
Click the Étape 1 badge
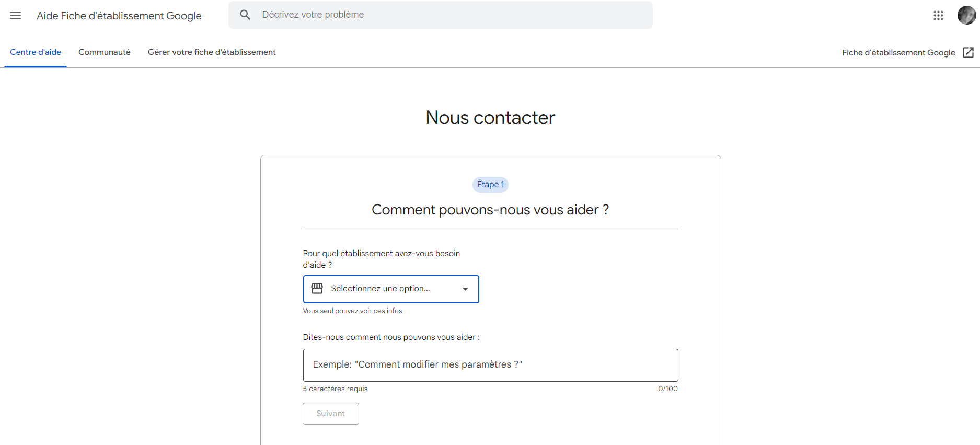(x=490, y=184)
